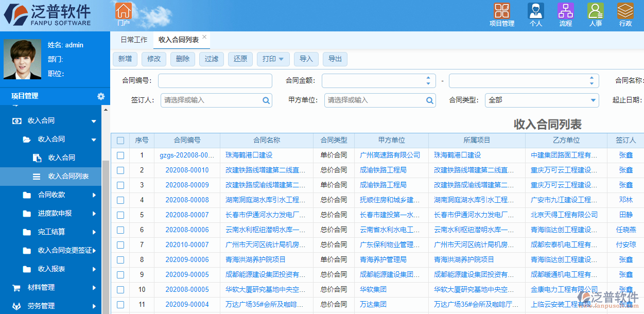
Task: Click inside the 合同编号 input field
Action: click(x=215, y=80)
